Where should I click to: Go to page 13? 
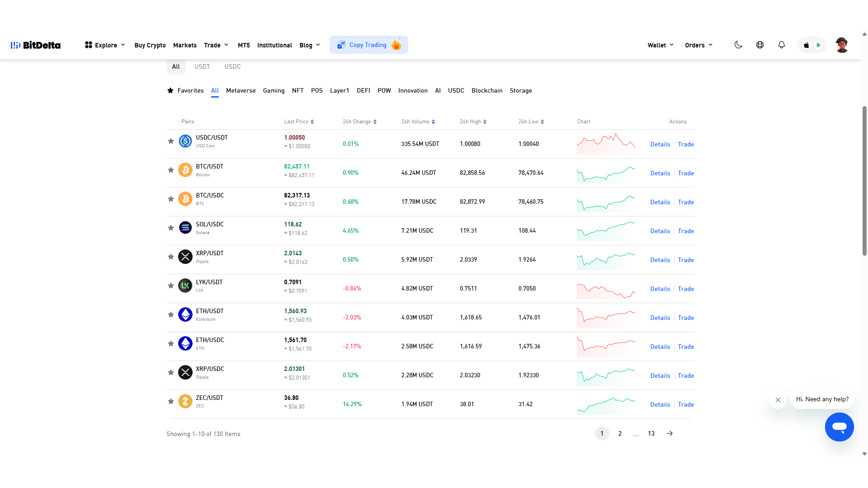point(651,433)
